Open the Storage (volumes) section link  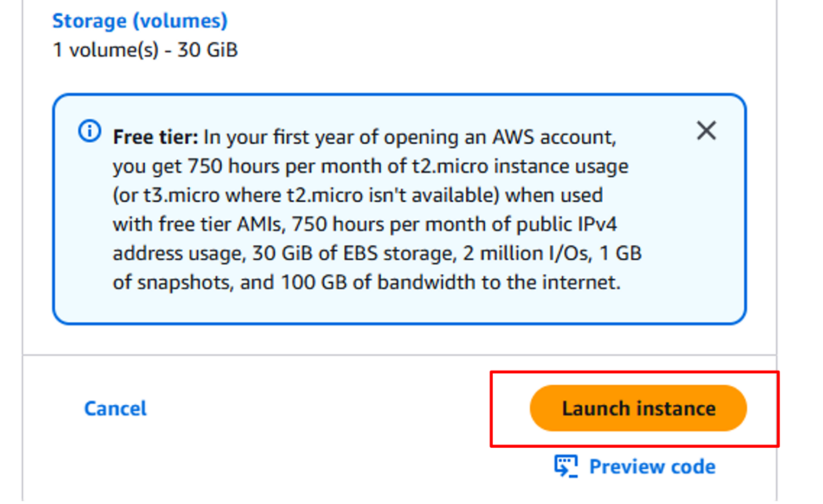140,21
